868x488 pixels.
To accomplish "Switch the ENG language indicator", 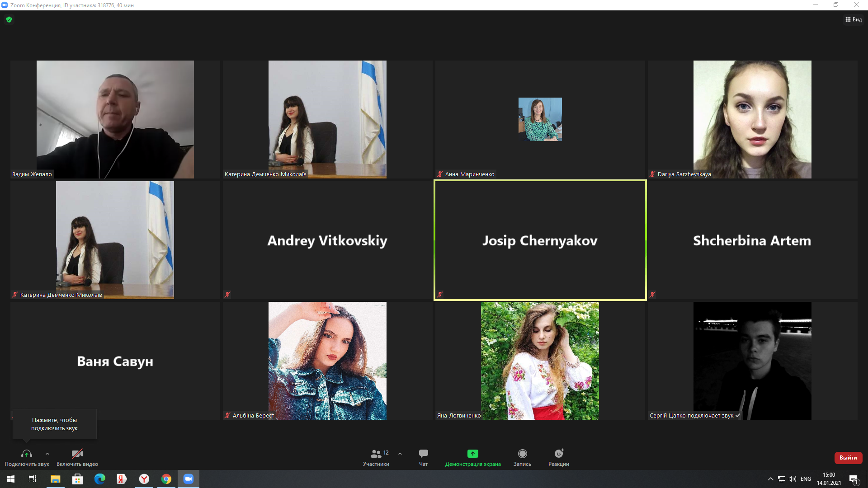I will click(x=806, y=479).
